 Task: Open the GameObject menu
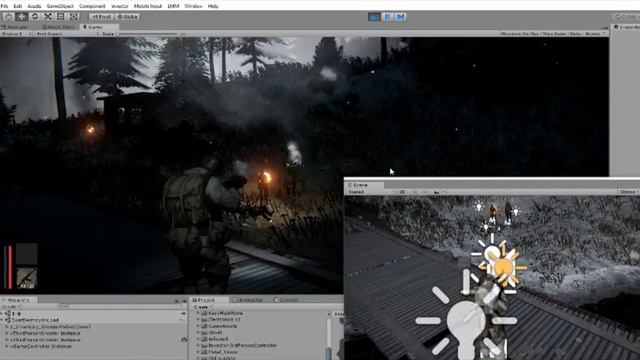pos(60,6)
